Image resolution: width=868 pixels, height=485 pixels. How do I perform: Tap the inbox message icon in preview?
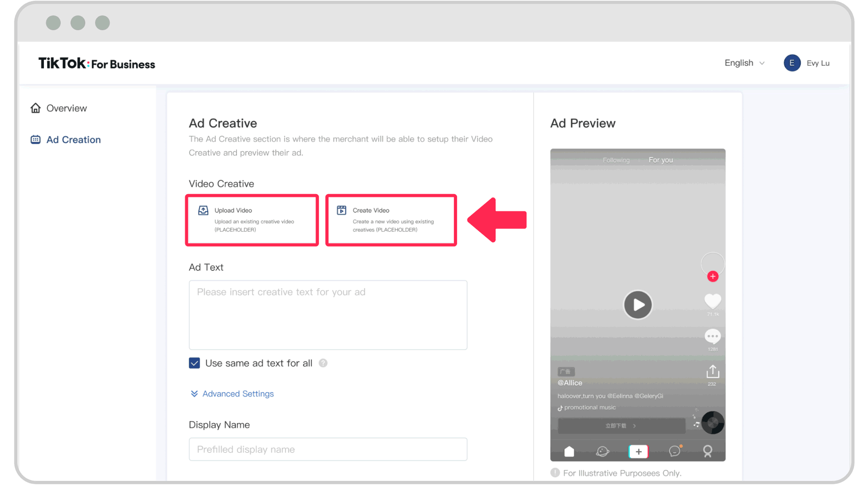675,451
